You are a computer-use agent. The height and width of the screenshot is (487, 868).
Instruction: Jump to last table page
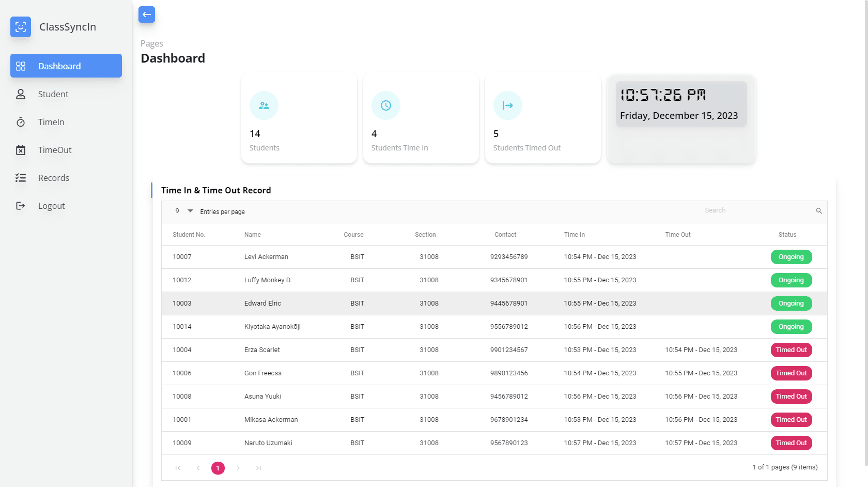pyautogui.click(x=258, y=468)
